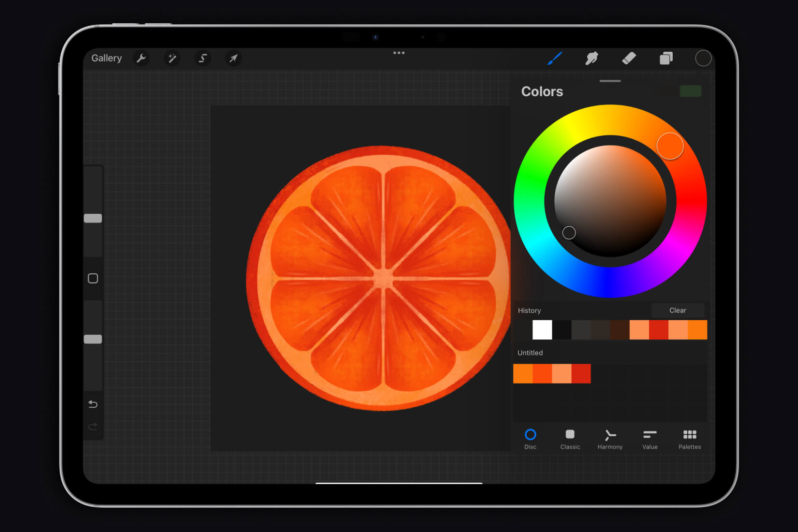Switch to the Harmony color tab
This screenshot has width=798, height=532.
tap(610, 439)
